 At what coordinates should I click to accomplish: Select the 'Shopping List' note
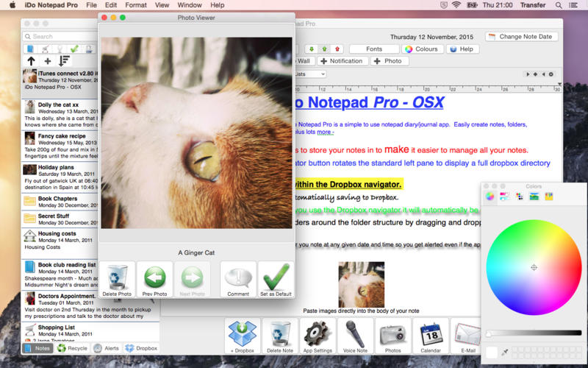pyautogui.click(x=90, y=333)
